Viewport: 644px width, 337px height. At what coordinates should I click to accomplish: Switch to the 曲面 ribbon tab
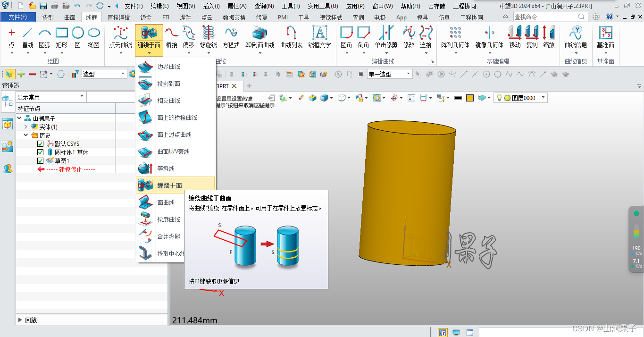69,17
